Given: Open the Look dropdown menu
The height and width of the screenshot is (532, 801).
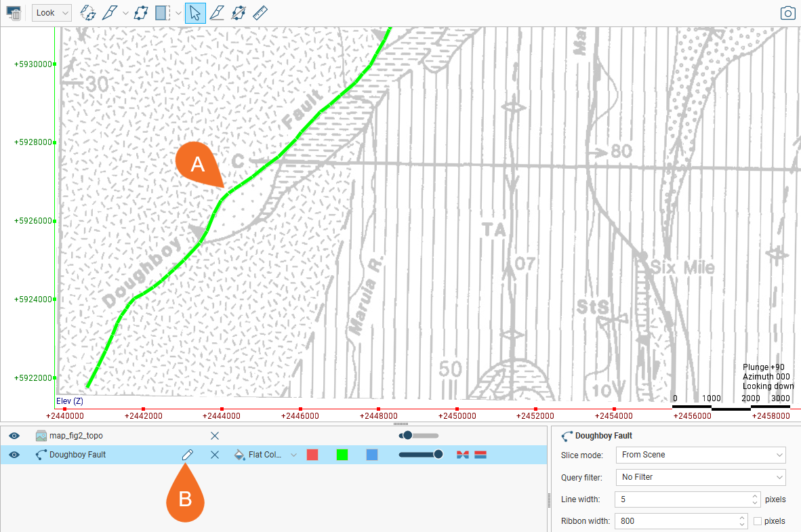Looking at the screenshot, I should pyautogui.click(x=52, y=13).
